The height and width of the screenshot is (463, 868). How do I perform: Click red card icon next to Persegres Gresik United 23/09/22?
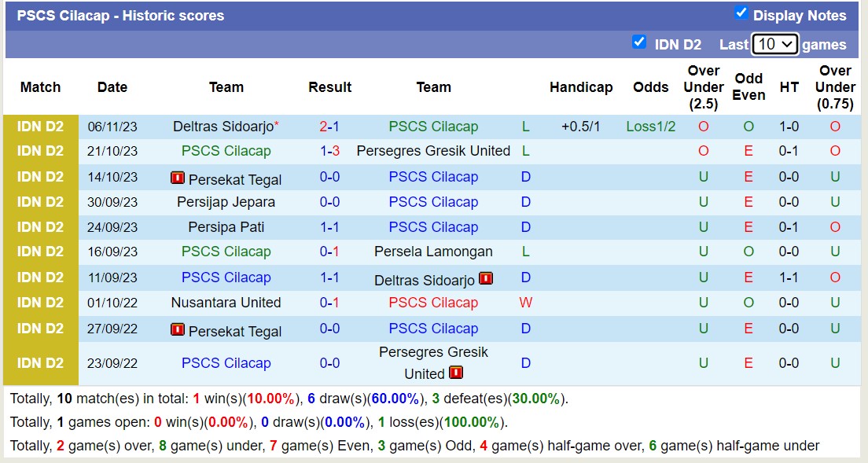(456, 373)
